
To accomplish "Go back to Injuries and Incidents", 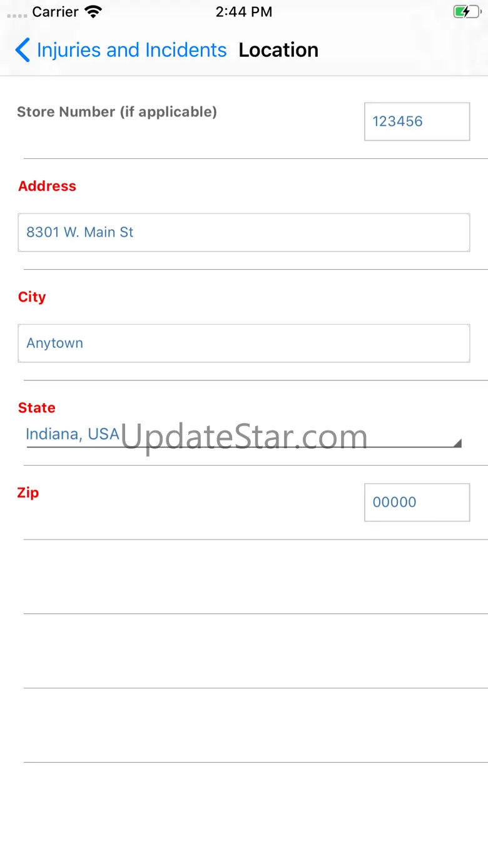I will point(131,50).
